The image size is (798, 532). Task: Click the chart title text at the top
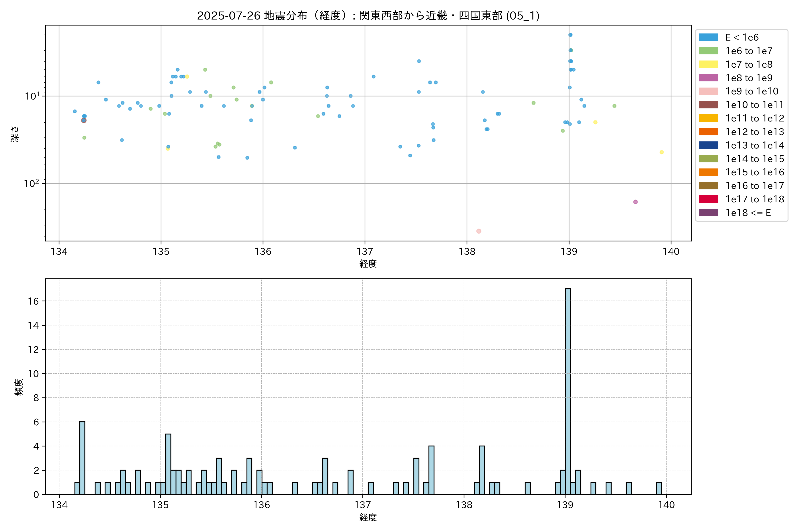pos(368,16)
